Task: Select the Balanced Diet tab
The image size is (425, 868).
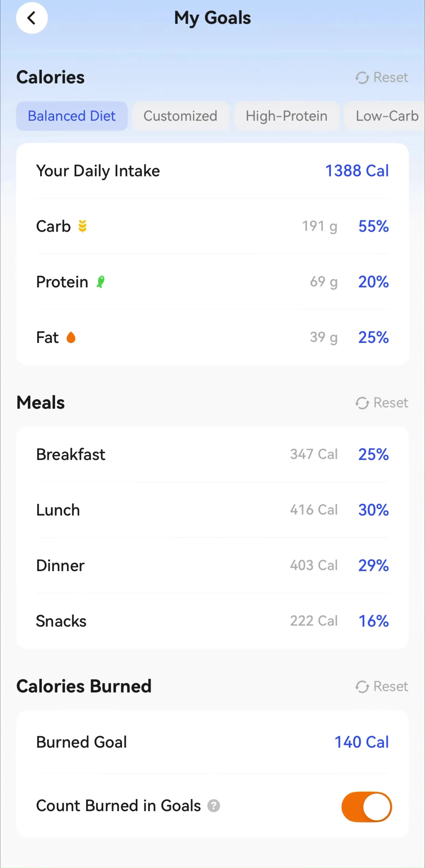Action: tap(72, 116)
